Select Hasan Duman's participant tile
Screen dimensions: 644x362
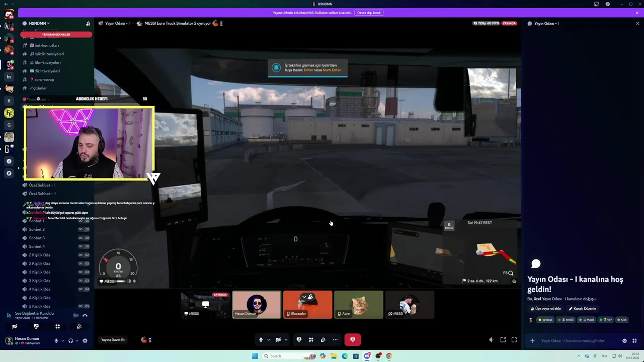pyautogui.click(x=257, y=305)
